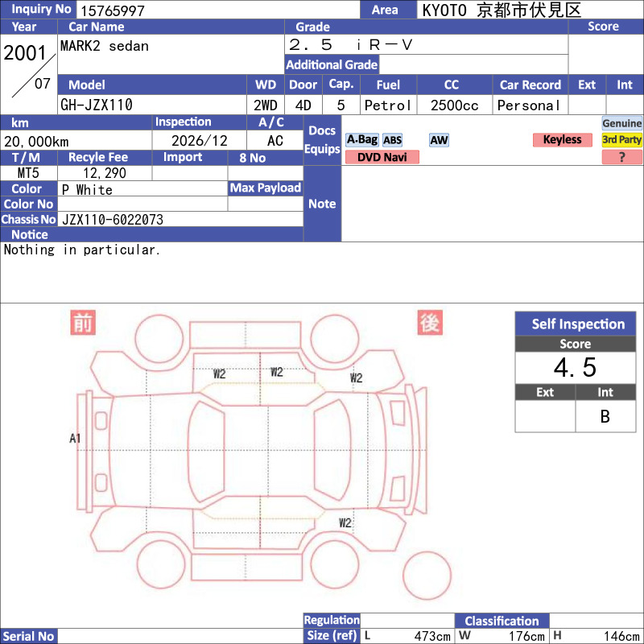This screenshot has width=644, height=644.
Task: Click the month value 07 under year
Action: (x=43, y=84)
